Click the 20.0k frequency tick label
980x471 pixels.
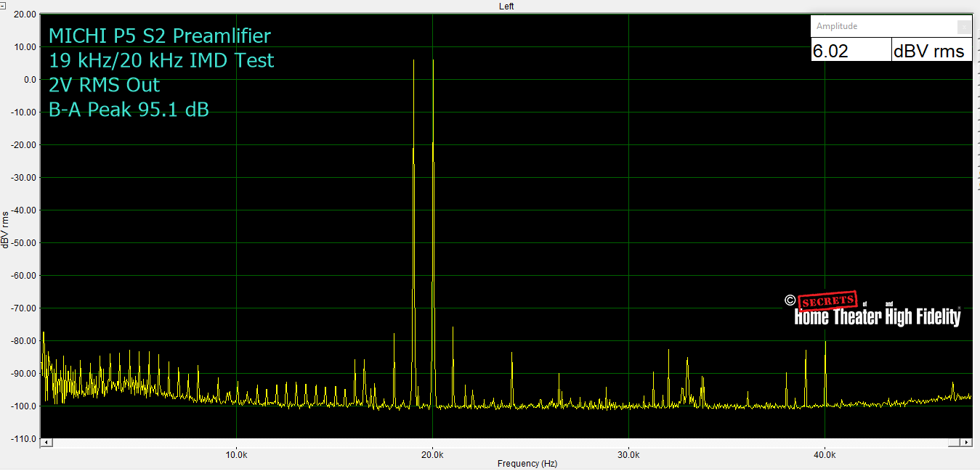coord(432,455)
